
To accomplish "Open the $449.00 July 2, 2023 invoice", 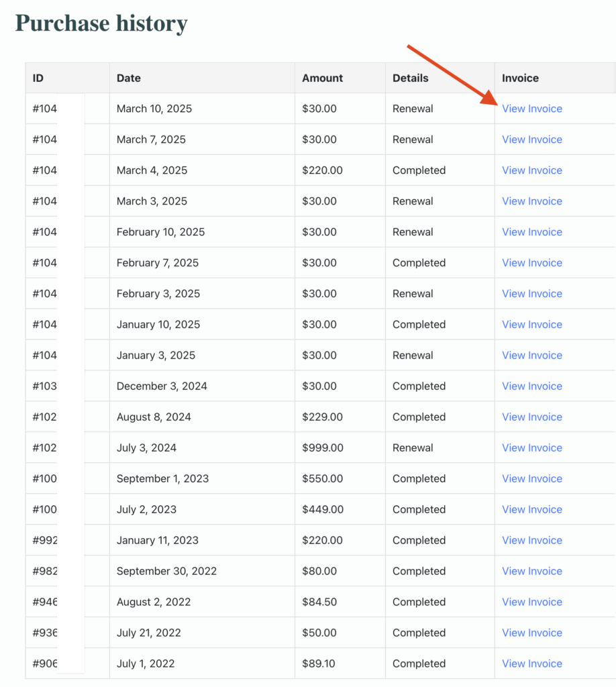I will tap(531, 510).
